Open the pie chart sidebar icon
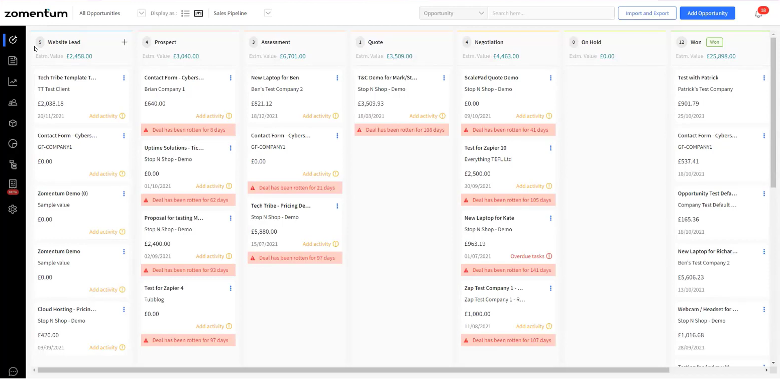 pos(13,144)
